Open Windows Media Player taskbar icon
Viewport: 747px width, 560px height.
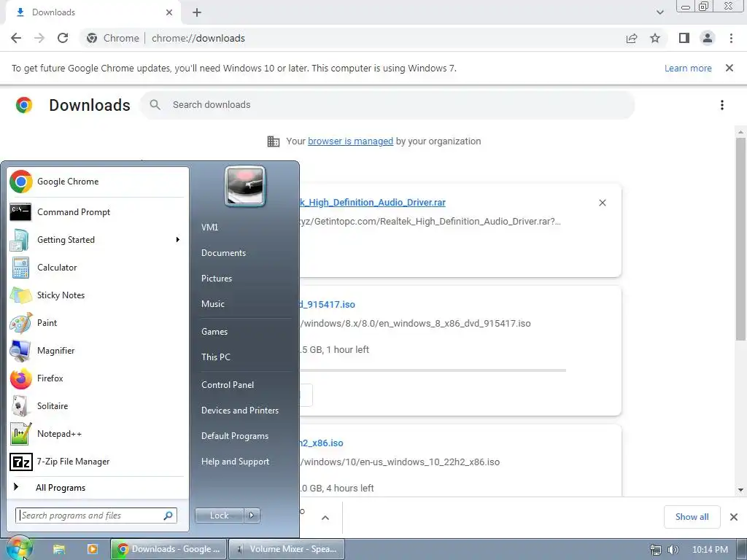[92, 550]
